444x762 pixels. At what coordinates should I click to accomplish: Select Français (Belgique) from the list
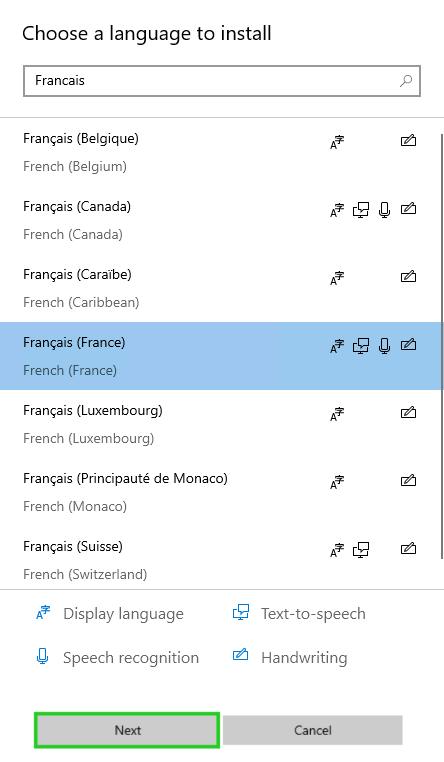pos(220,152)
